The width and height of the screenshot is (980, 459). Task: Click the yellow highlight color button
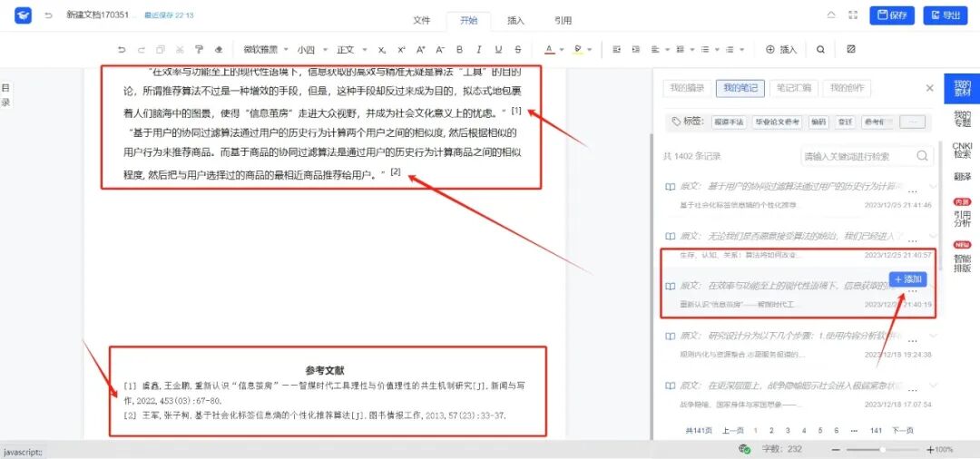tap(577, 49)
